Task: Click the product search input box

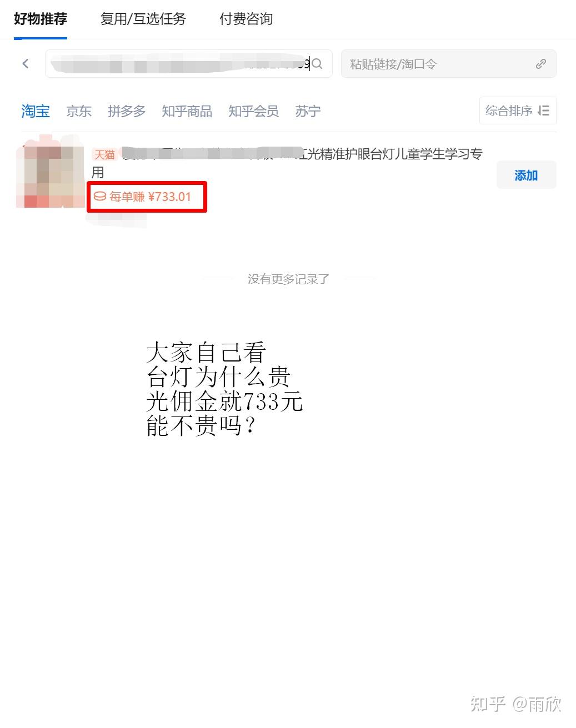Action: [189, 64]
